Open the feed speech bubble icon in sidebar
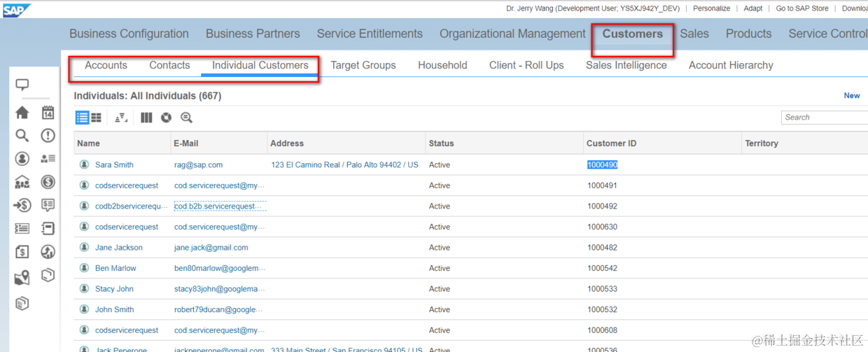The width and height of the screenshot is (868, 352). 22,85
